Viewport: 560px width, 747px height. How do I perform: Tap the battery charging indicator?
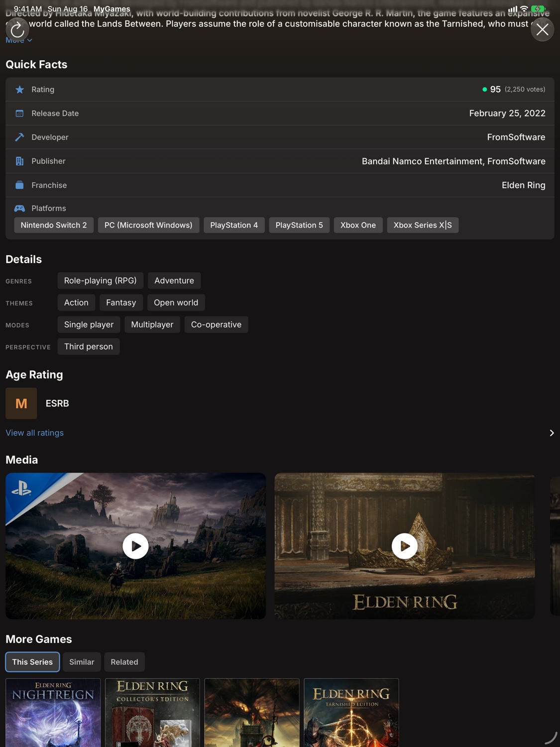tap(538, 9)
